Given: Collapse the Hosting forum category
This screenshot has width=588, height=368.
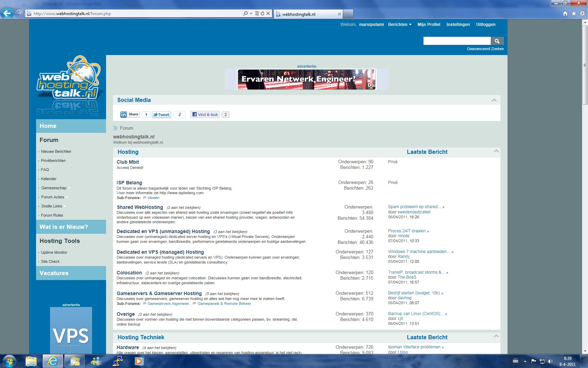Looking at the screenshot, I should (x=496, y=151).
